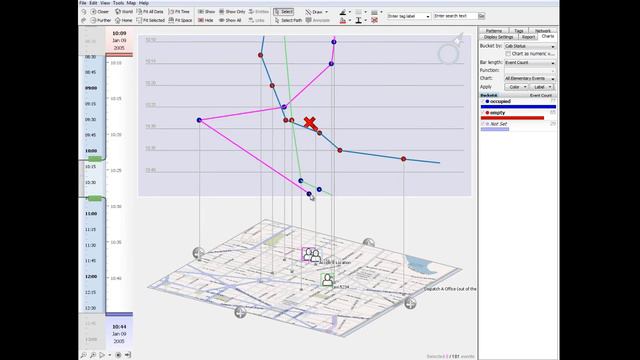Switch to the Network tab
This screenshot has height=360, width=640.
click(542, 31)
